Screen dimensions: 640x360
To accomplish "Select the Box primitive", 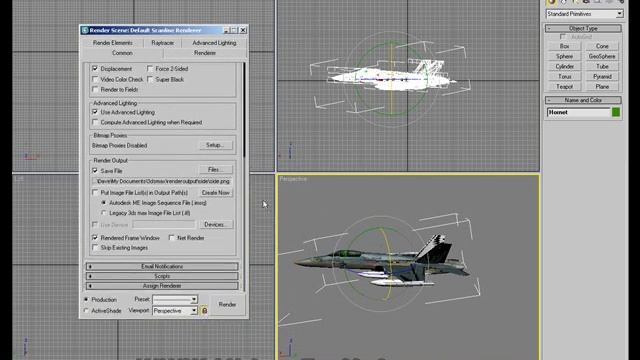I will click(x=564, y=46).
